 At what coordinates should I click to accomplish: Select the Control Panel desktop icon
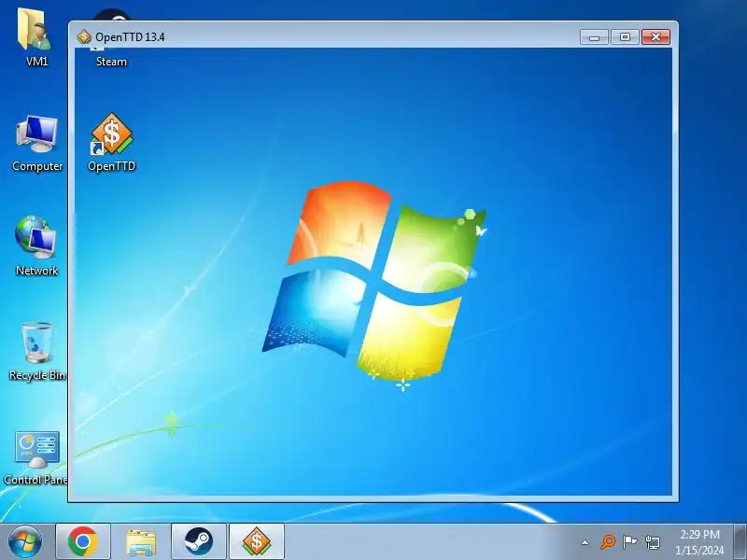pyautogui.click(x=36, y=449)
